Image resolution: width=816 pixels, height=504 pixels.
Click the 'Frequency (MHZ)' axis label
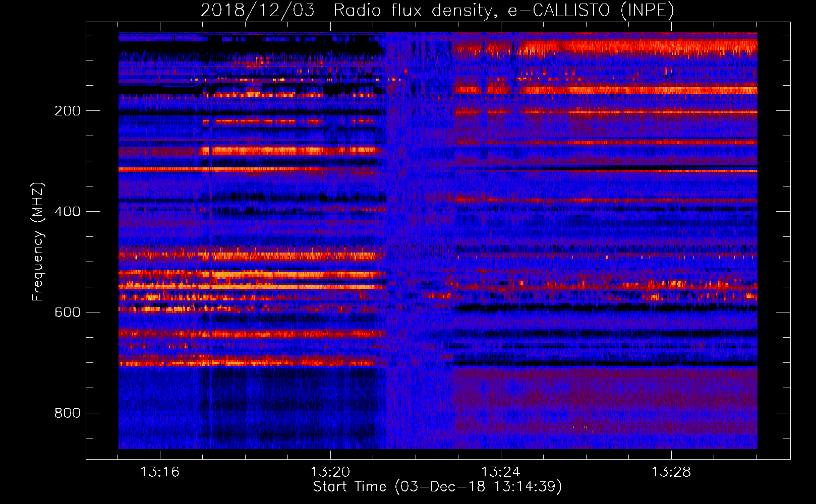(38, 241)
